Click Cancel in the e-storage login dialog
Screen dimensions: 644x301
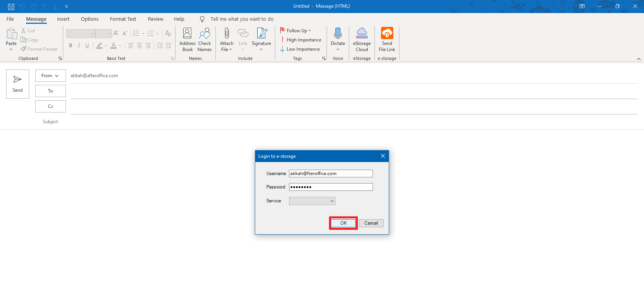[x=371, y=223]
